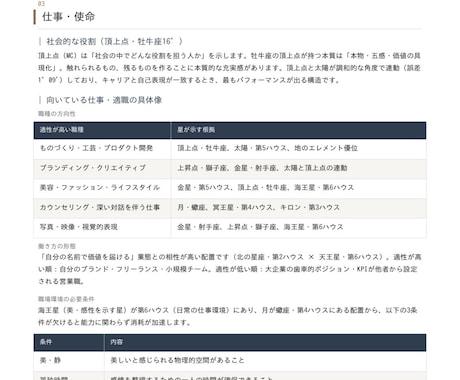460x380 pixels.
Task: Select the cell '美・静'
Action: (x=69, y=361)
